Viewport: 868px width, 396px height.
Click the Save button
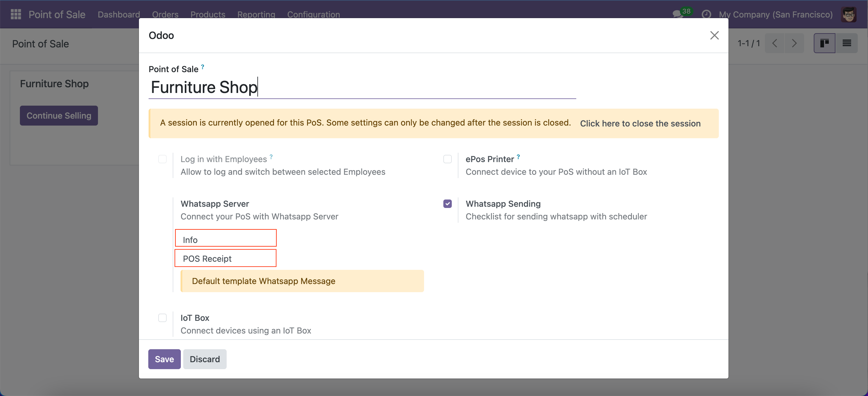165,359
